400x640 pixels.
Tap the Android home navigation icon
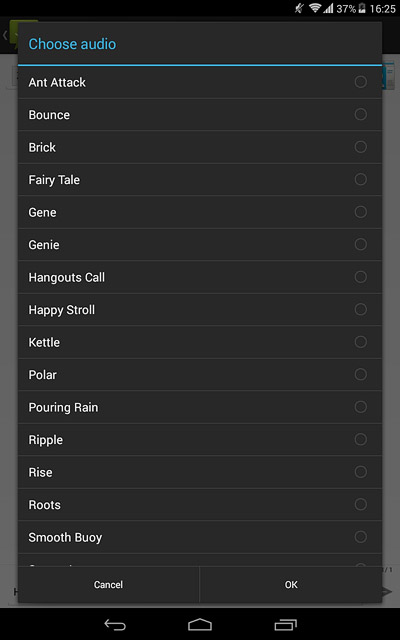click(x=200, y=624)
